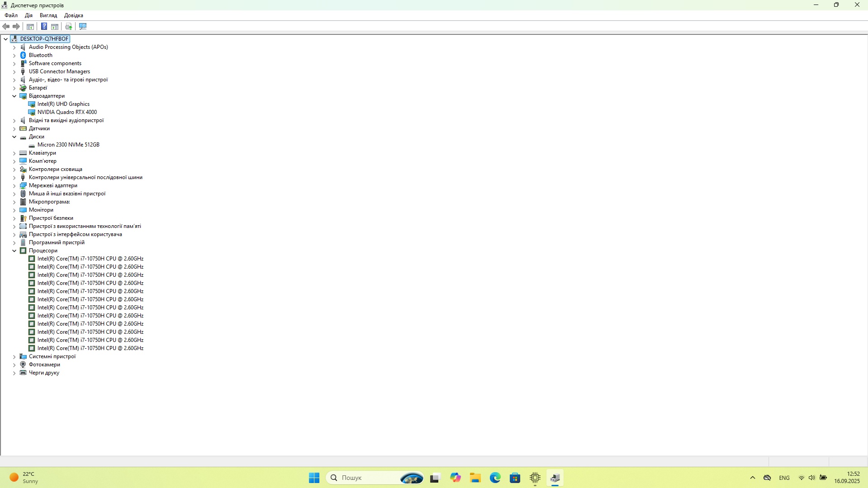Select the first Intel Core i7-10750H processor entry

(90, 259)
